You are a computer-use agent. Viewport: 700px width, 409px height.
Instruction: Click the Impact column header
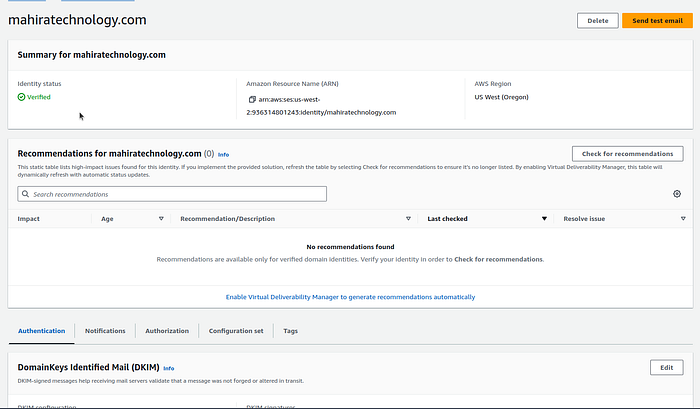pyautogui.click(x=29, y=219)
